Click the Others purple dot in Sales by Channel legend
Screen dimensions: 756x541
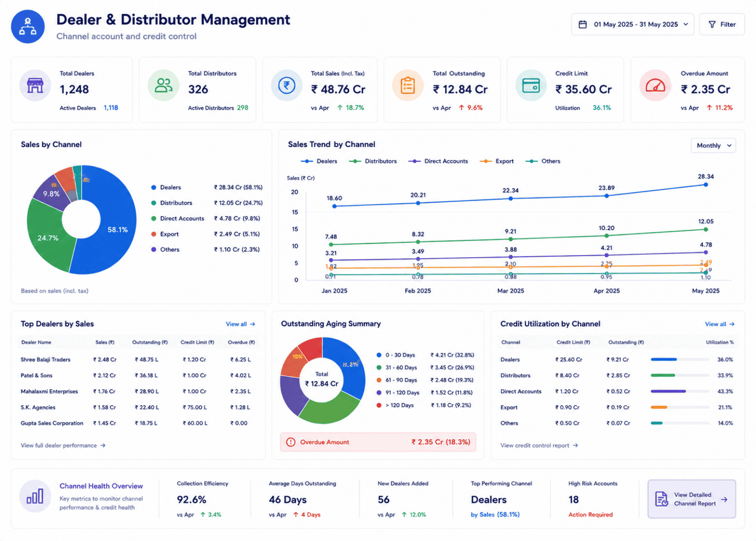154,250
